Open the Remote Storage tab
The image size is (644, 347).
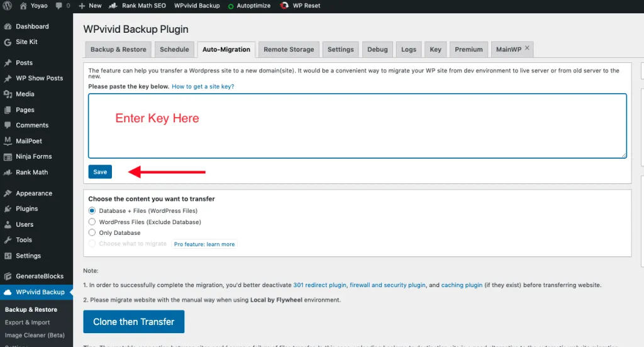tap(289, 49)
